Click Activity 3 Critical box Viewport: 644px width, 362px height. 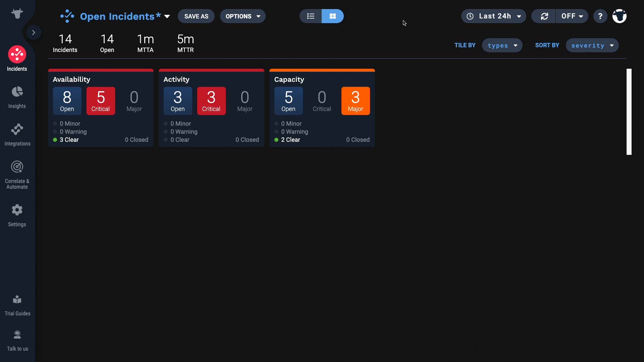tap(211, 101)
